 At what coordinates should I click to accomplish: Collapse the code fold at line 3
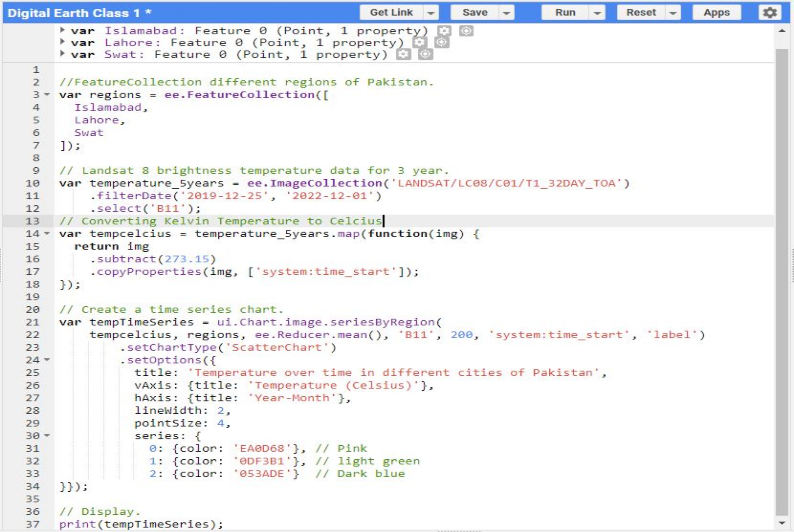[x=47, y=95]
